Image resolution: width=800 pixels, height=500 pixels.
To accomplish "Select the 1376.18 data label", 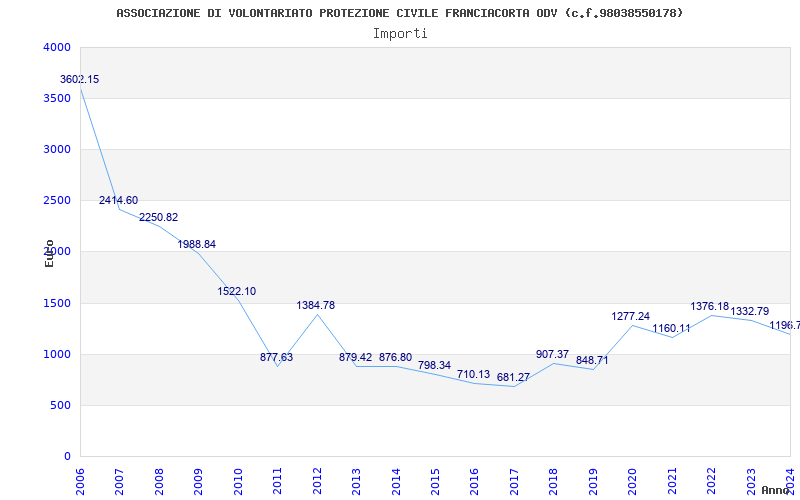I will [710, 306].
